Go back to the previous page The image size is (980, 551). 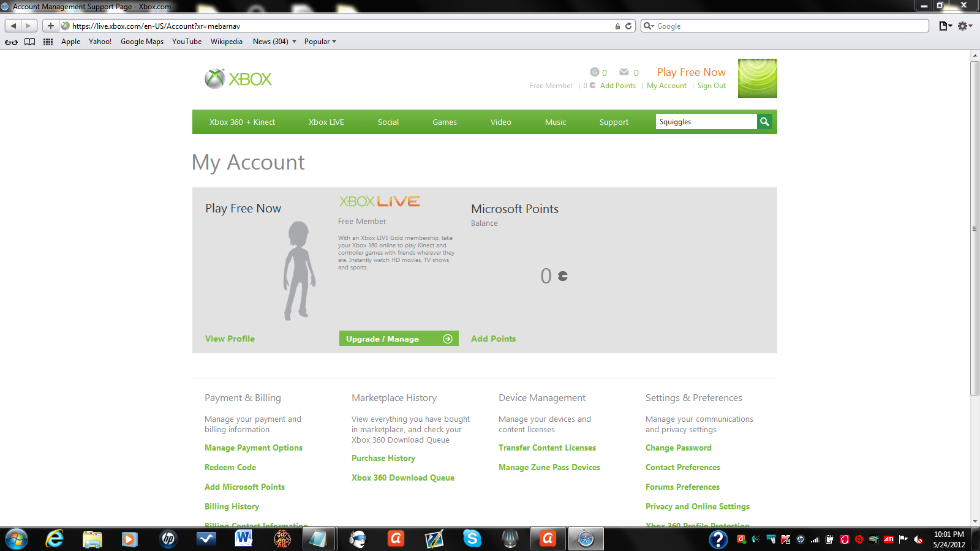tap(13, 26)
